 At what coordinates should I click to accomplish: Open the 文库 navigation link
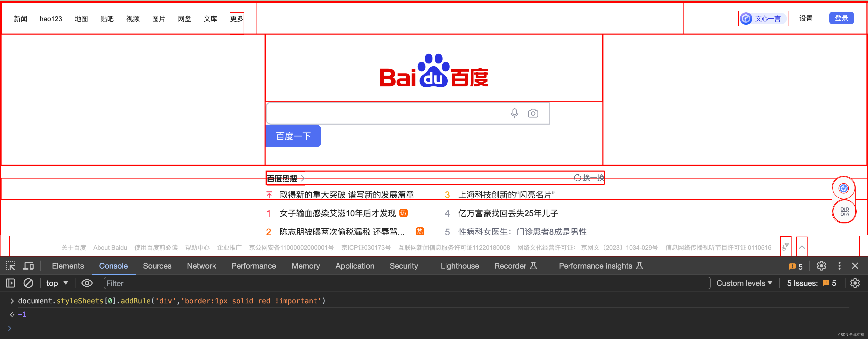coord(211,19)
